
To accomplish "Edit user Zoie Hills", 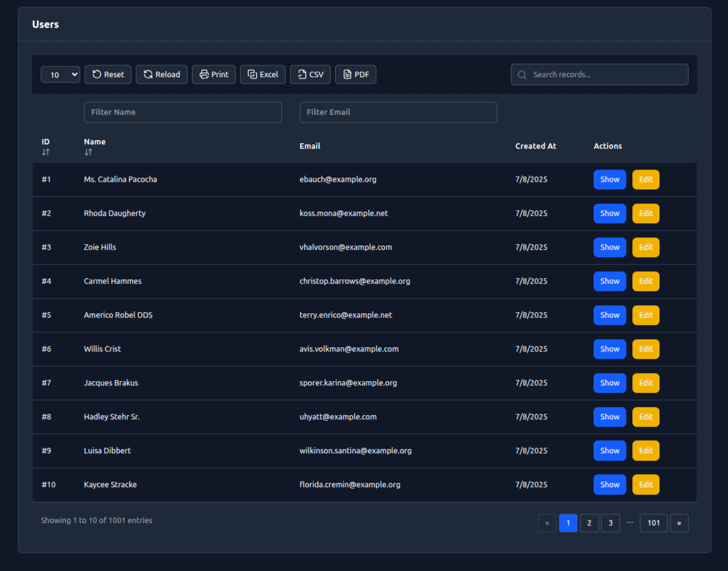I will coord(646,247).
